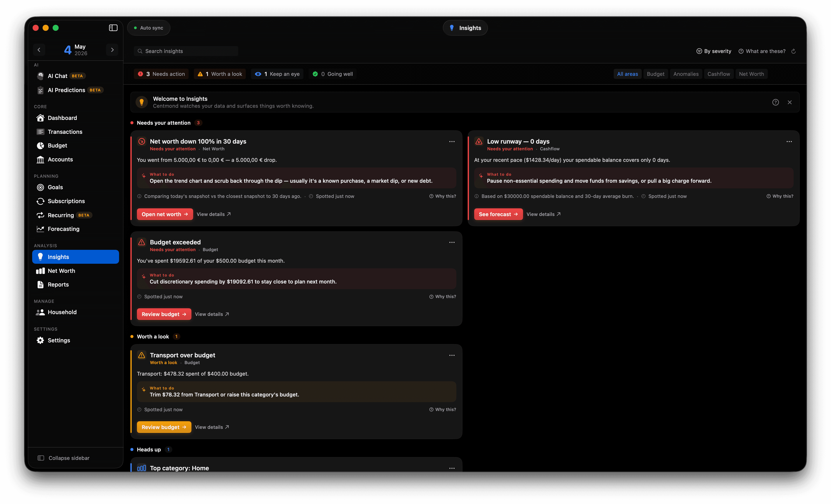Open the By severity sort dropdown
Screen dimensions: 831x504
coord(714,51)
